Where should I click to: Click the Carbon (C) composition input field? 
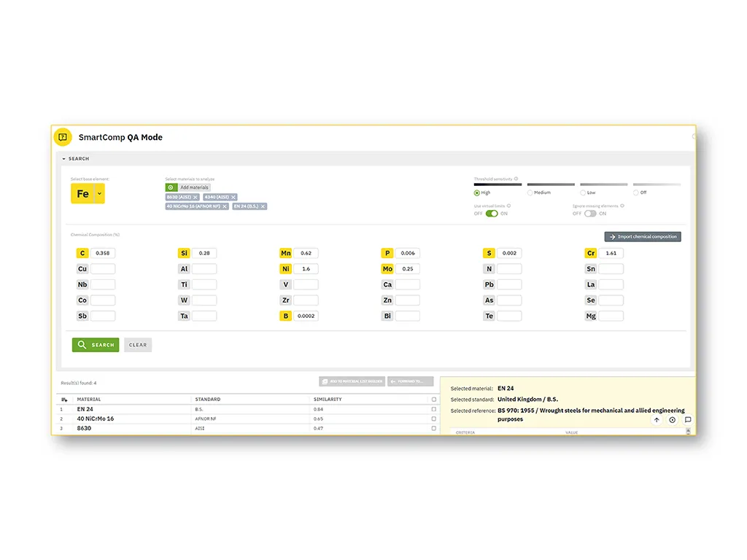102,252
